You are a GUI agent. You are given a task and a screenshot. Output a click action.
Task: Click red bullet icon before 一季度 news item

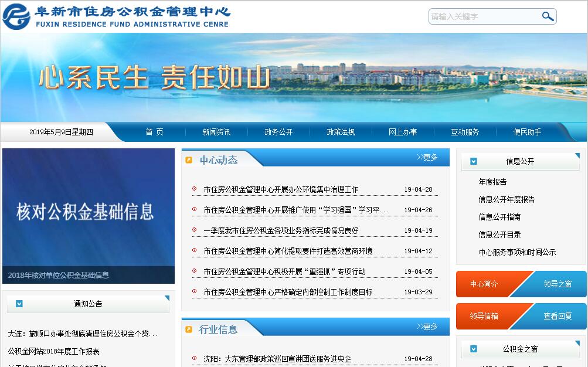[x=195, y=230]
